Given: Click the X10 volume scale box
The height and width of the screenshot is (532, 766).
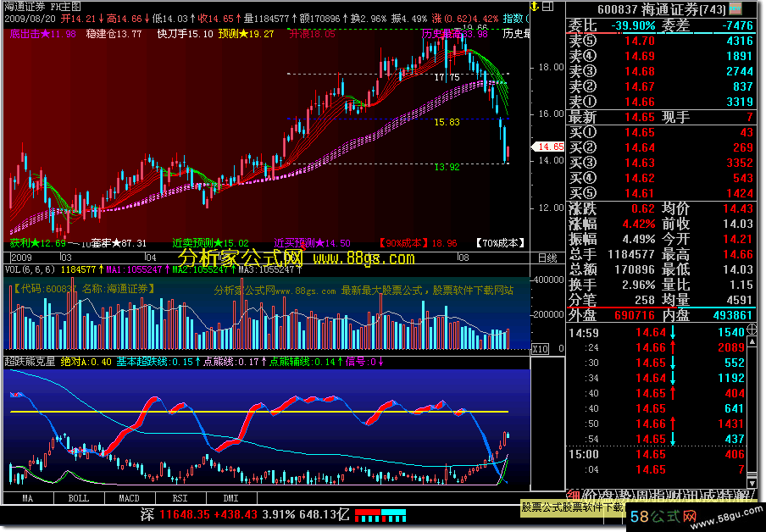Looking at the screenshot, I should tap(540, 349).
